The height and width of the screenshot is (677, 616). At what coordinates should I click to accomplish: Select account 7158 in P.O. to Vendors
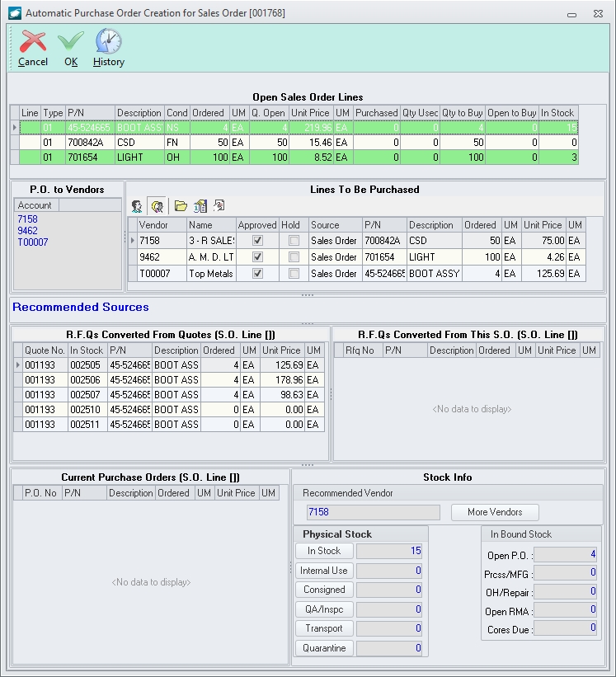coord(28,219)
